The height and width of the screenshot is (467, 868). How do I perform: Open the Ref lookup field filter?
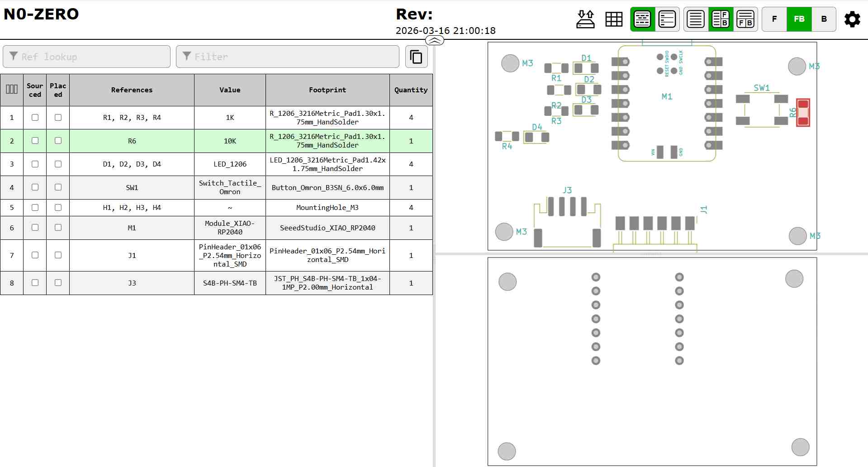[x=86, y=56]
